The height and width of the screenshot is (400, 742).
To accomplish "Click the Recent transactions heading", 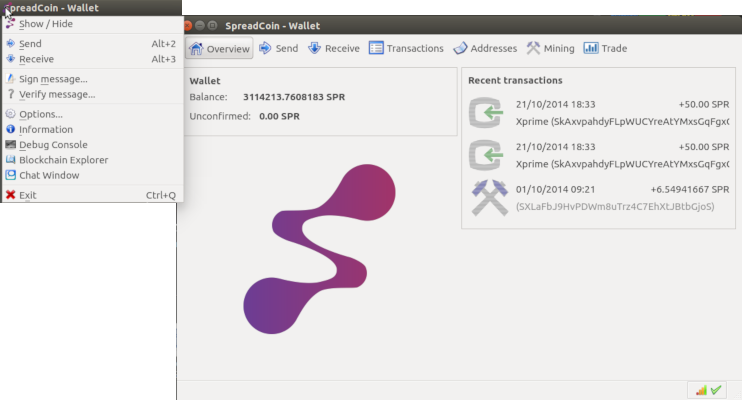I will pyautogui.click(x=515, y=80).
